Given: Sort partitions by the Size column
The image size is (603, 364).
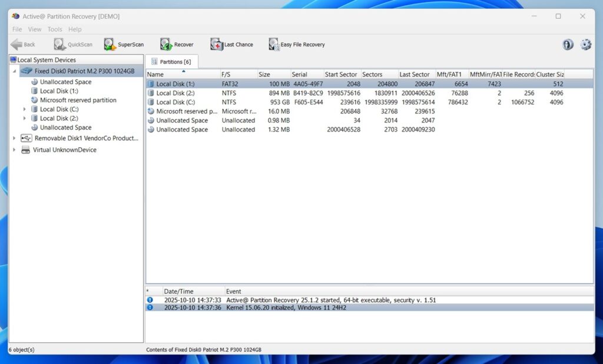Looking at the screenshot, I should tap(263, 74).
